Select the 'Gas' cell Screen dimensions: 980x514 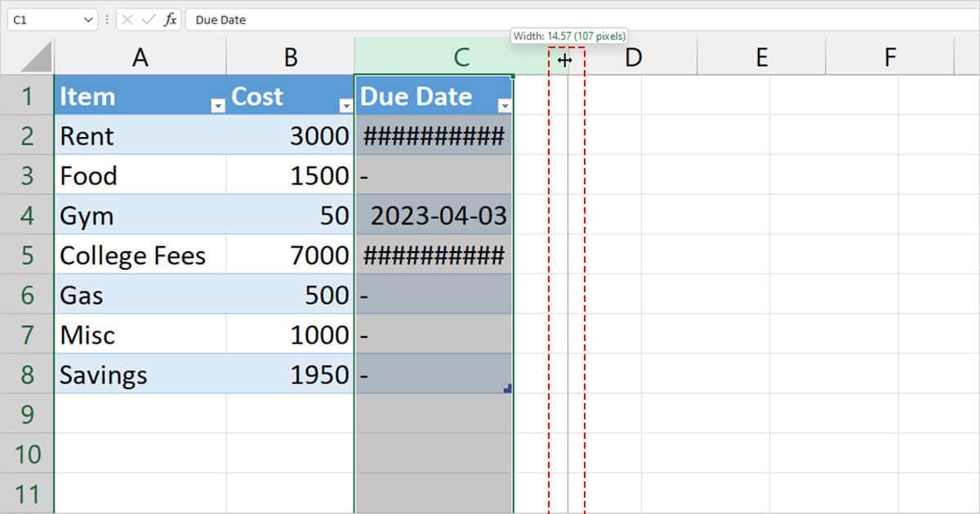coord(140,294)
